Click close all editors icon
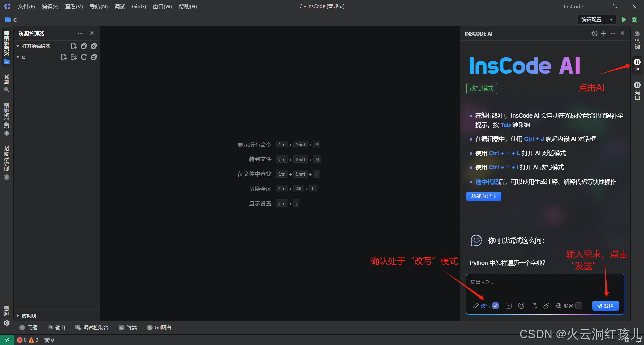The image size is (644, 345). 94,46
